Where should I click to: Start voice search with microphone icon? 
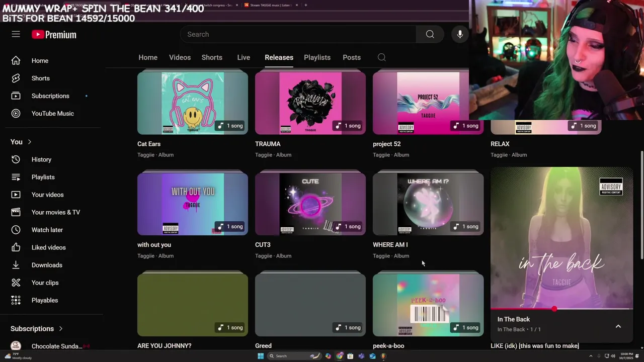pos(460,34)
